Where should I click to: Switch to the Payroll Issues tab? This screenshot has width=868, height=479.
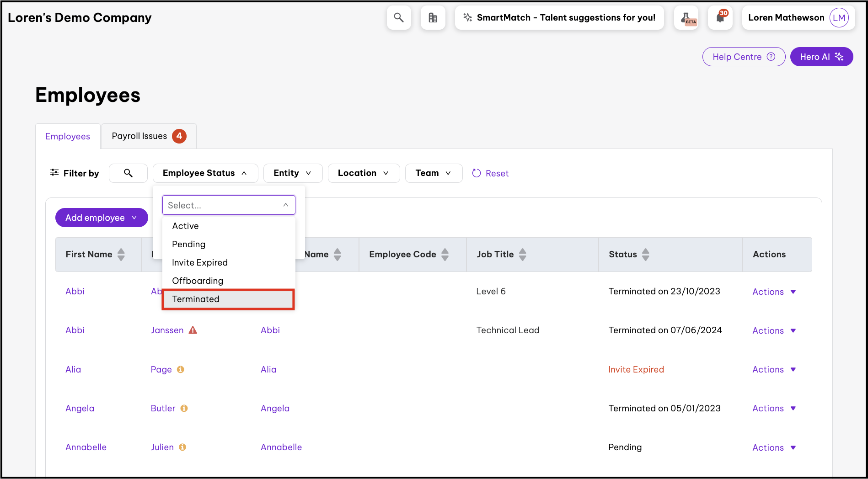pos(148,136)
